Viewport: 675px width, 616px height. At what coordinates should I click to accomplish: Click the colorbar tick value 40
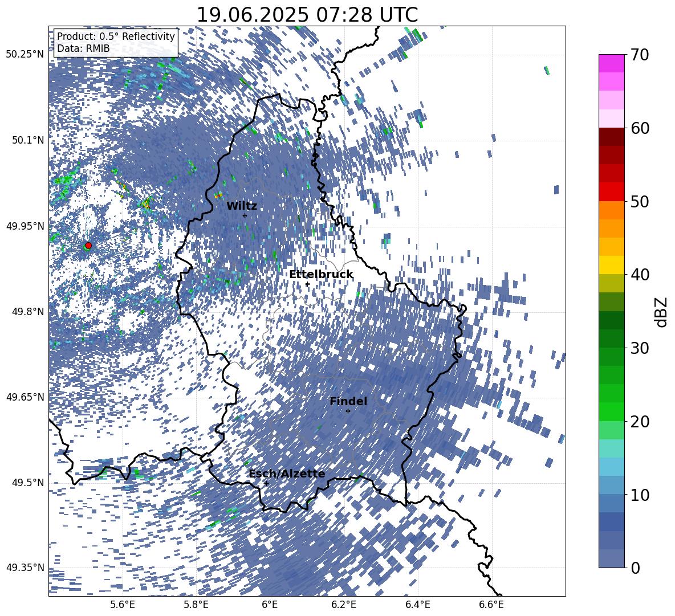[x=640, y=275]
